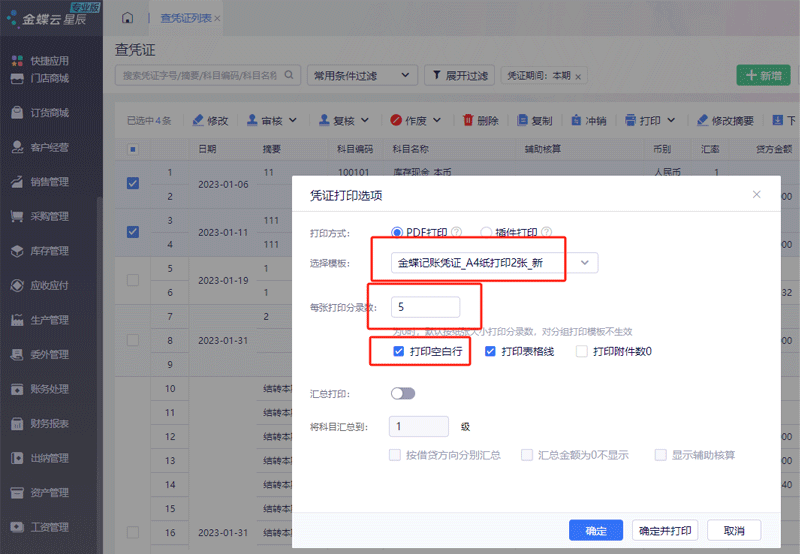The image size is (800, 554).
Task: Open 财务报表 sidebar module
Action: coord(40,423)
